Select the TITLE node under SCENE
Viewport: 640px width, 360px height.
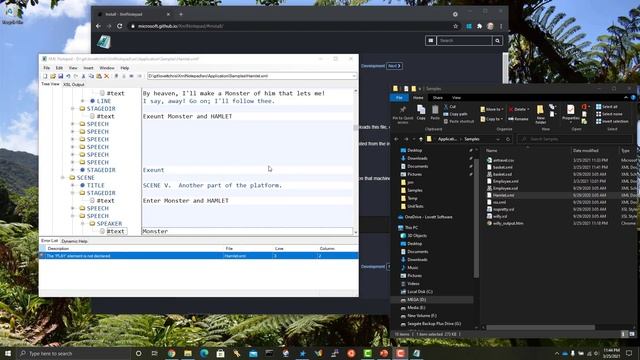96,185
